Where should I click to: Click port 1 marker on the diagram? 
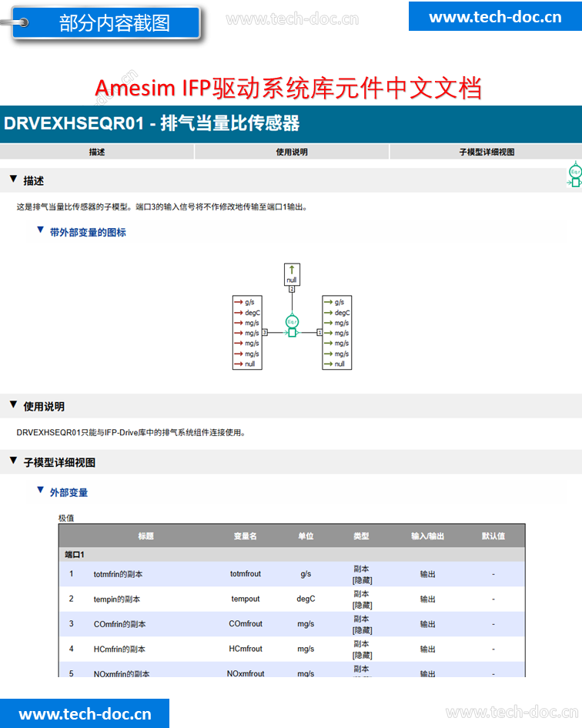319,333
